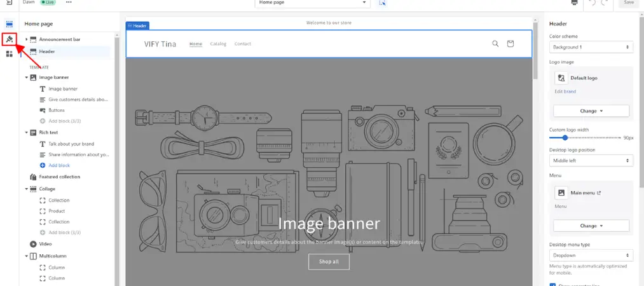644x286 pixels.
Task: Collapse the Image banner section
Action: click(x=26, y=77)
